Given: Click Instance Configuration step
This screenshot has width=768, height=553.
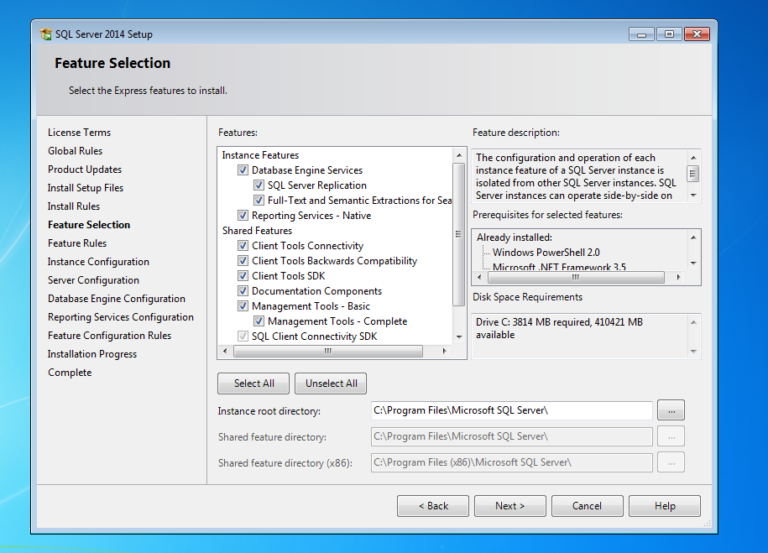Looking at the screenshot, I should pyautogui.click(x=98, y=262).
